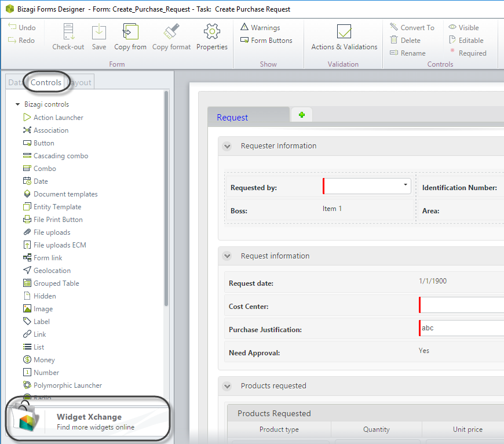Select the File uploads ECM control
The image size is (504, 444).
(x=54, y=245)
